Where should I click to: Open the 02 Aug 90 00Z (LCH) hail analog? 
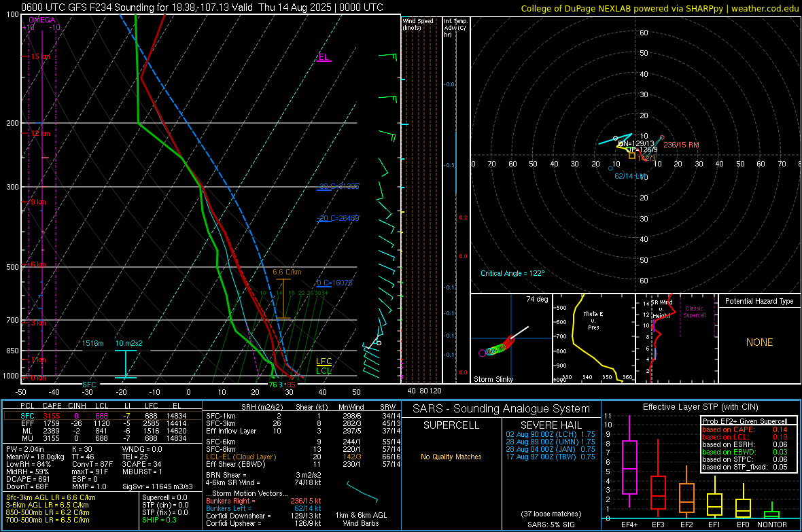tap(551, 434)
